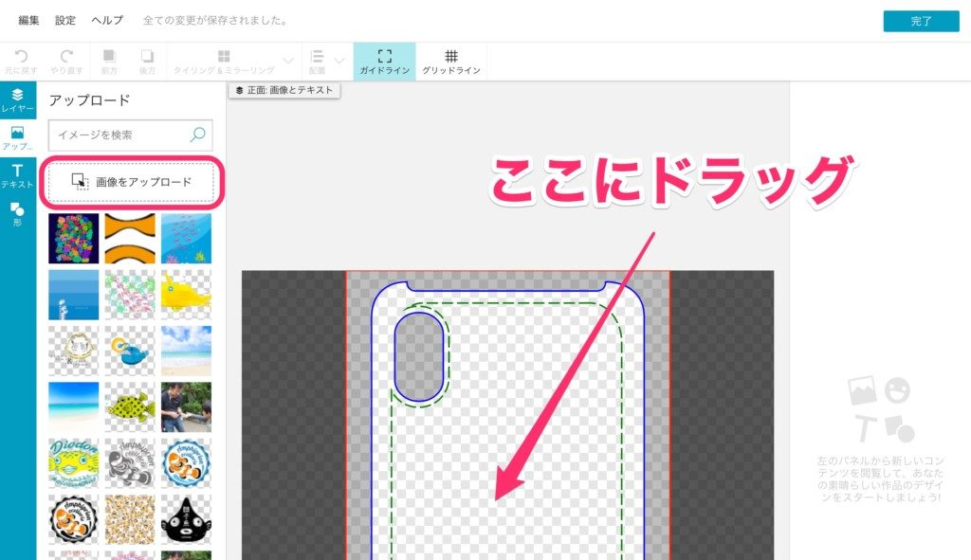This screenshot has height=560, width=971.
Task: Click the 正面: 画像とテキスト layer label
Action: (284, 90)
